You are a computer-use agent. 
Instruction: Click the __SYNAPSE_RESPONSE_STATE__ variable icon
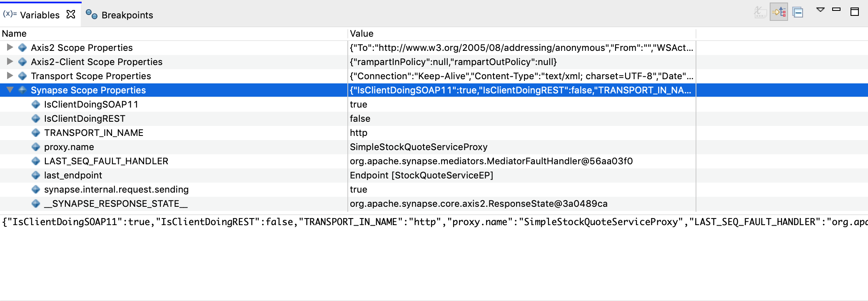coord(36,203)
